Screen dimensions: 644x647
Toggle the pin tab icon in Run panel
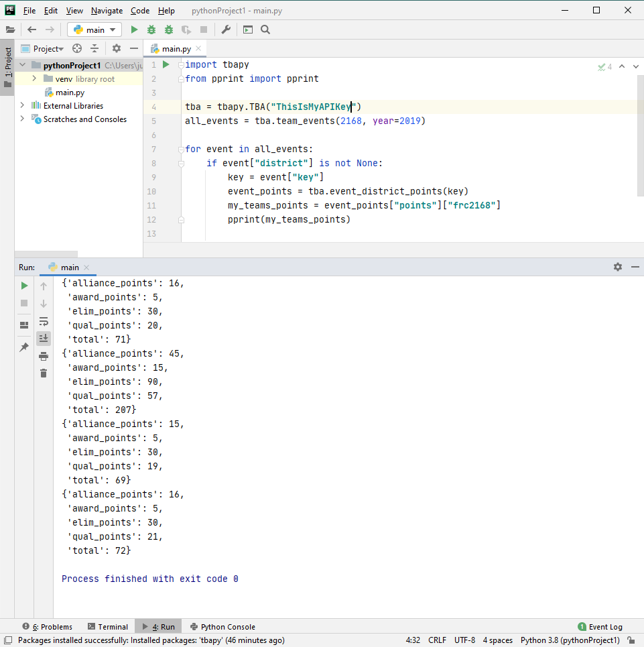24,347
